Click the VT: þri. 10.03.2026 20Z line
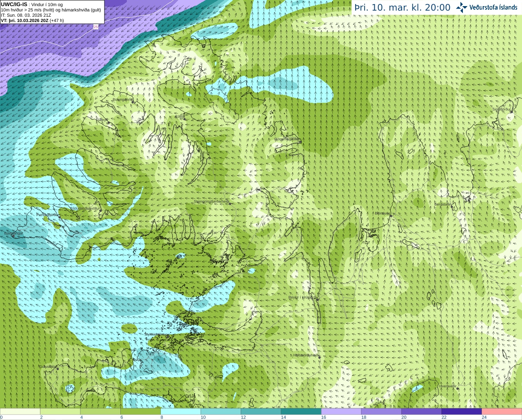Viewport: 522px width, 420px height. [32, 20]
